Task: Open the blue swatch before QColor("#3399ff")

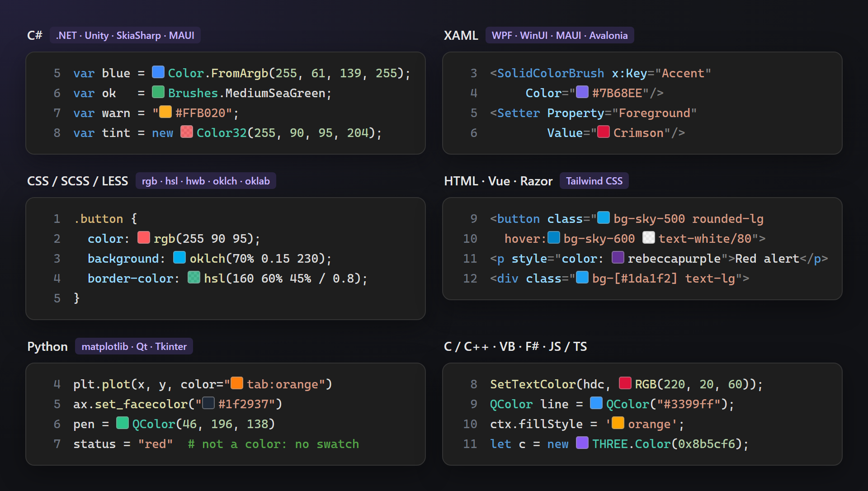Action: point(596,403)
